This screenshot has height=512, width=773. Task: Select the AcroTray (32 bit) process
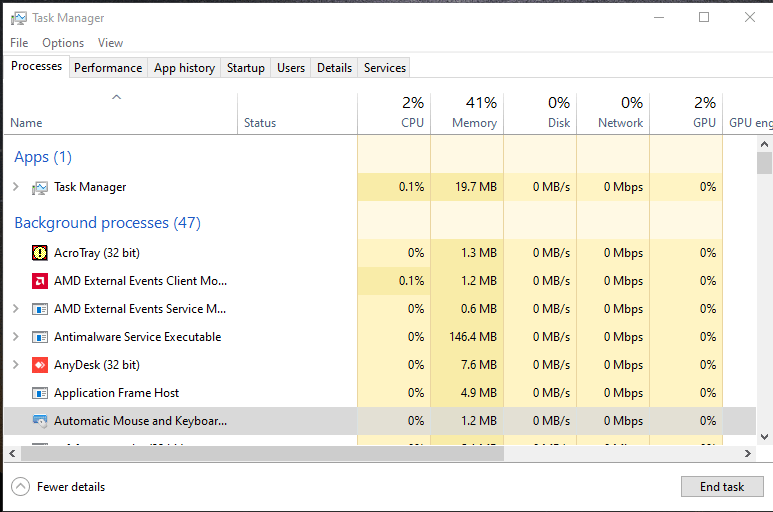(x=97, y=253)
